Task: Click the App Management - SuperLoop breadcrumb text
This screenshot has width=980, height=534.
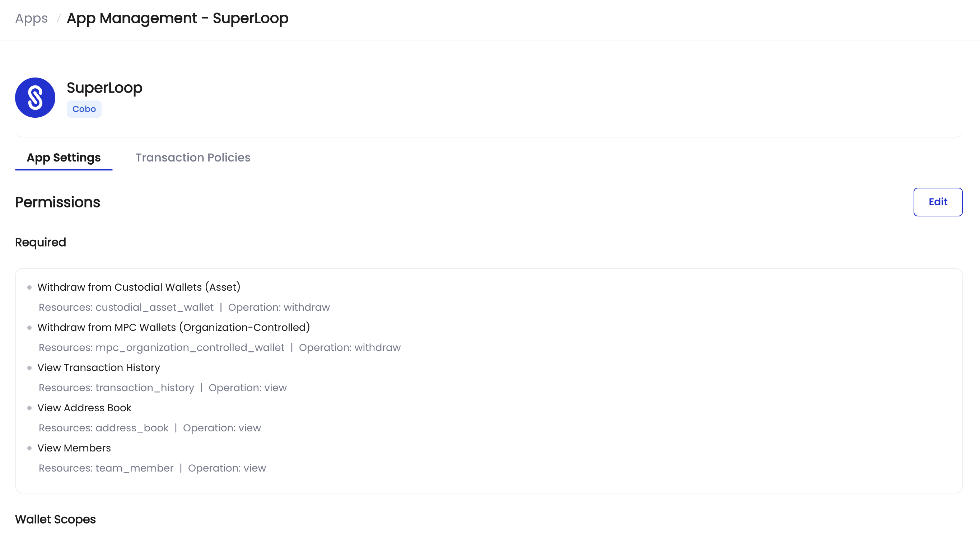Action: 177,18
